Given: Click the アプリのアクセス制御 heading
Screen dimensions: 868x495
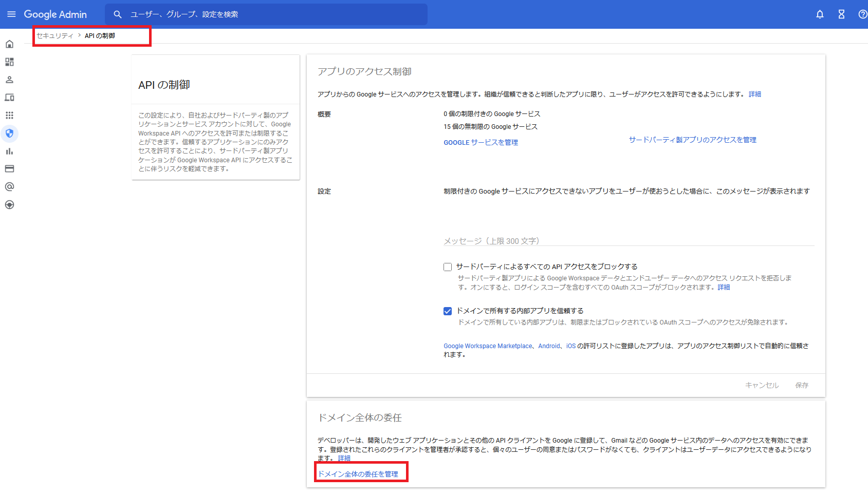Looking at the screenshot, I should (364, 71).
